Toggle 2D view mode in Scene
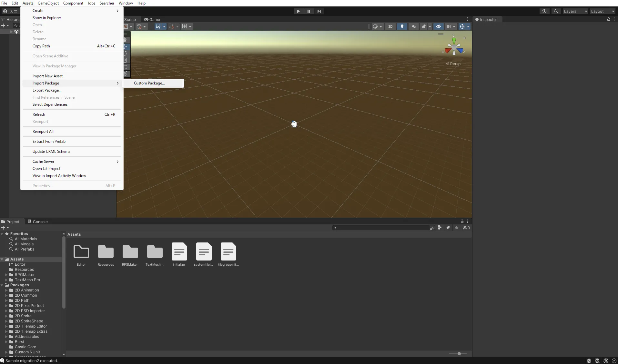This screenshot has height=364, width=618. 390,26
